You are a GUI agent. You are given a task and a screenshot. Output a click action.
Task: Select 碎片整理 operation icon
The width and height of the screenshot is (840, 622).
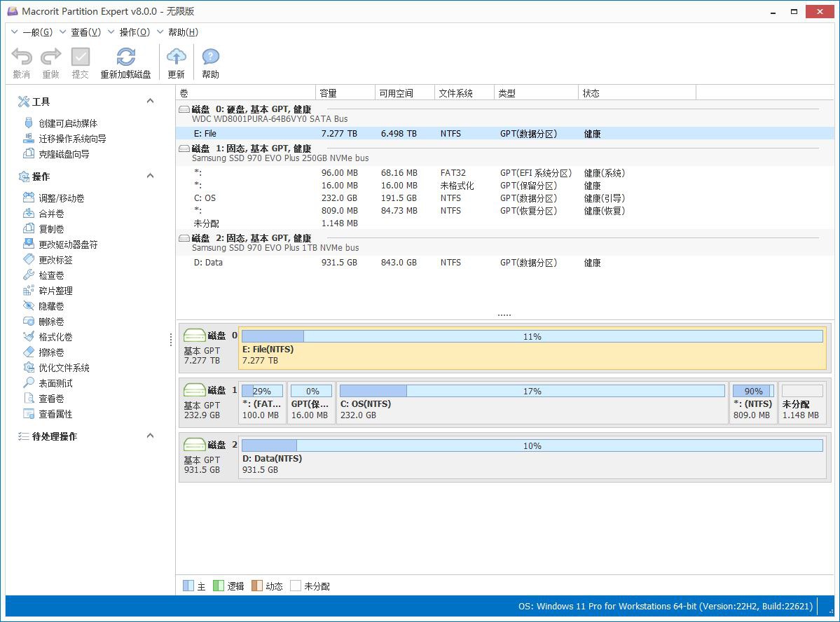click(29, 291)
